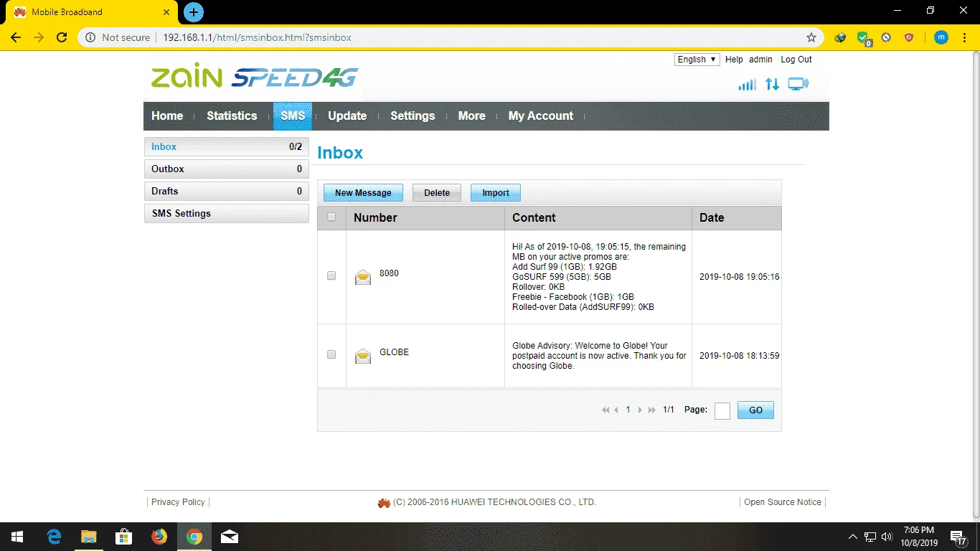
Task: Show hidden system tray icons
Action: tap(852, 537)
